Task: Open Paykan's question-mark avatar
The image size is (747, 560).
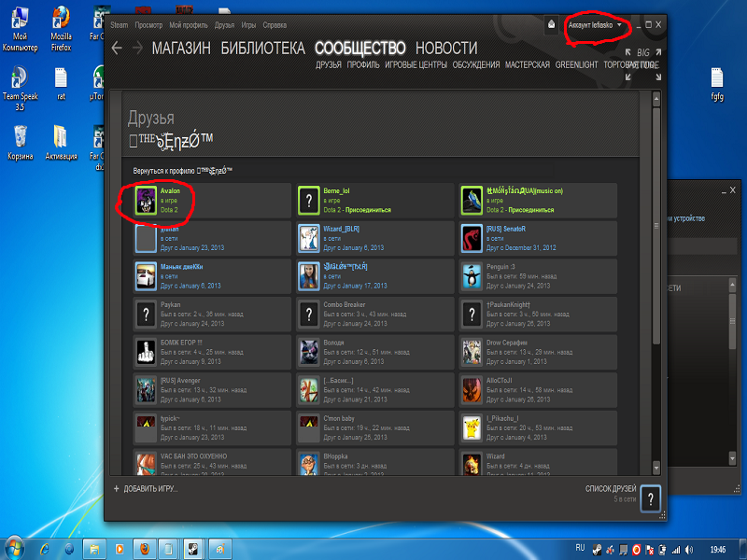Action: 146,314
